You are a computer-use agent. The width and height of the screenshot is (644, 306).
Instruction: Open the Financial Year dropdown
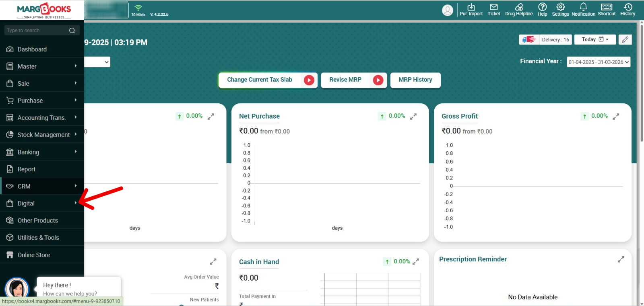point(599,62)
